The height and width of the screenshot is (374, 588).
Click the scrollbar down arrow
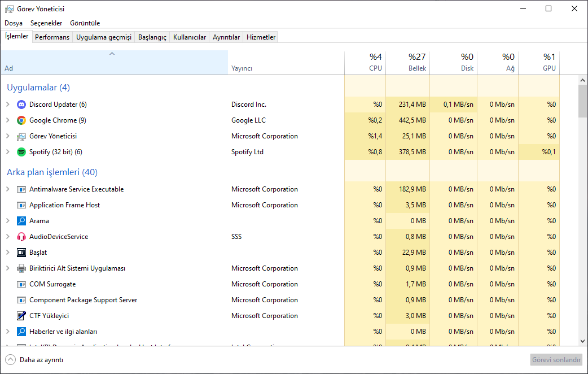click(x=582, y=341)
